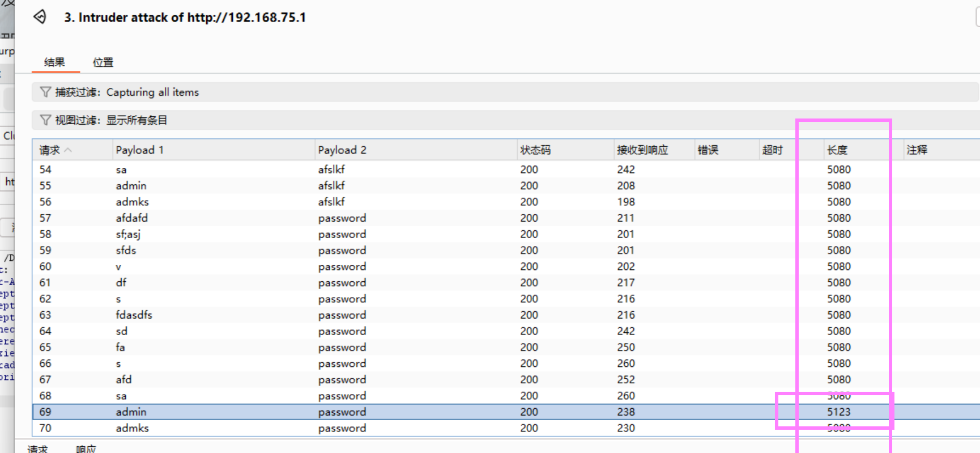
Task: Open the 请求 tab at the bottom
Action: [38, 448]
